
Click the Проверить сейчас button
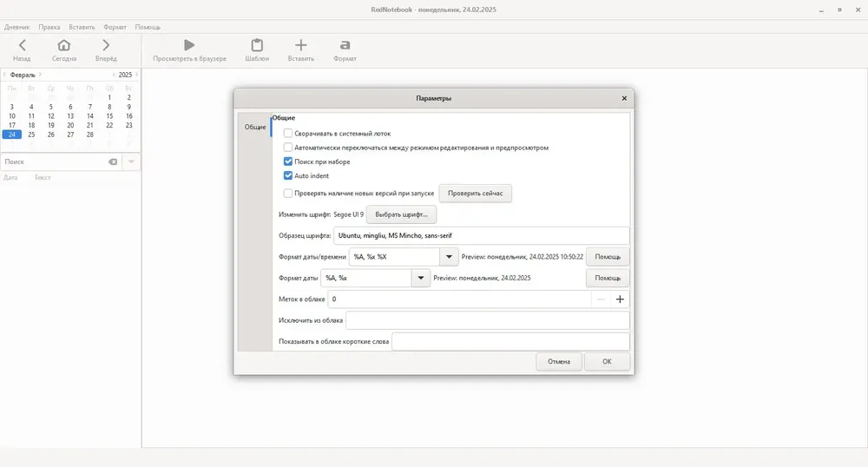[476, 193]
